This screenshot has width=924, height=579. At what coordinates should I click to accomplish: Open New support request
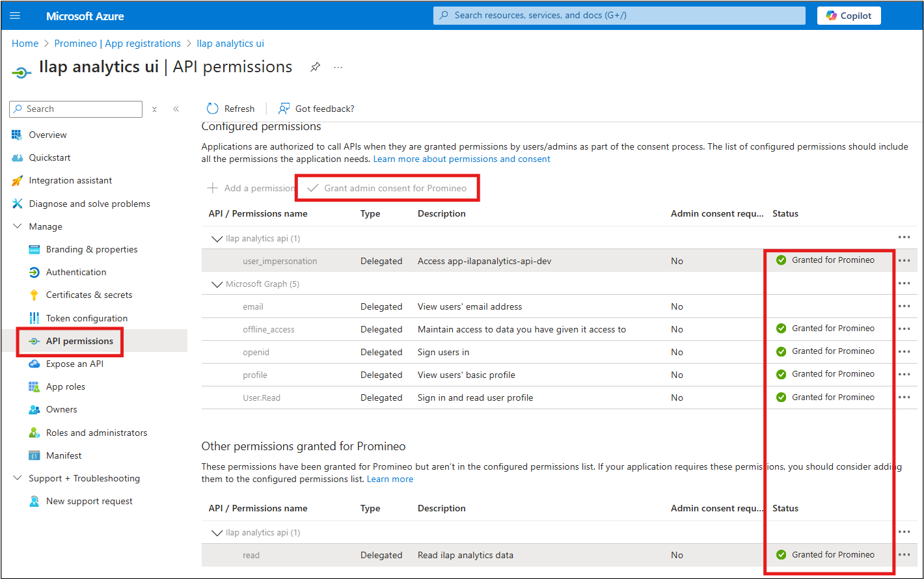[x=89, y=501]
